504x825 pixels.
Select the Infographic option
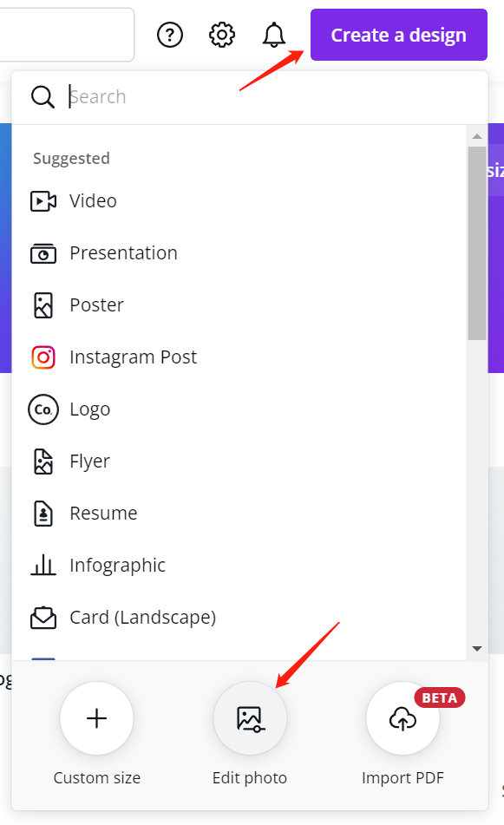(x=118, y=566)
